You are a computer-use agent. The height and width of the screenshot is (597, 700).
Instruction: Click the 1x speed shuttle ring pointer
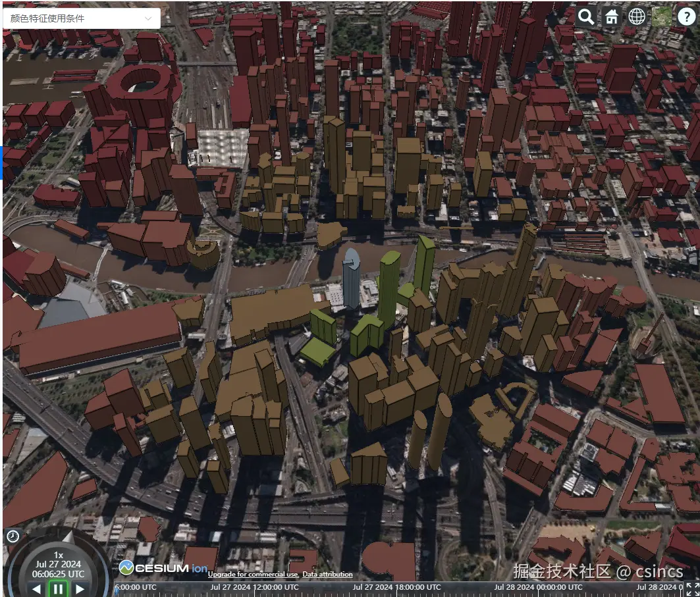click(x=68, y=536)
